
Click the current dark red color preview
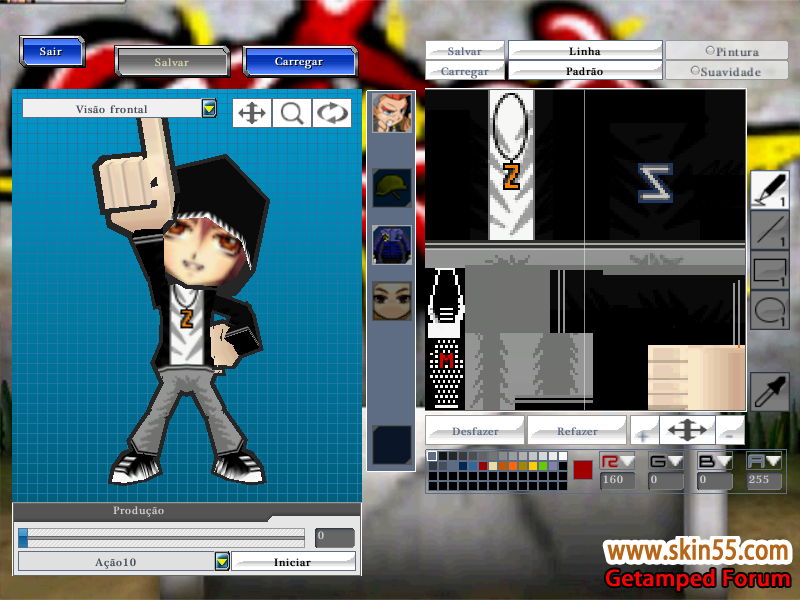click(582, 469)
